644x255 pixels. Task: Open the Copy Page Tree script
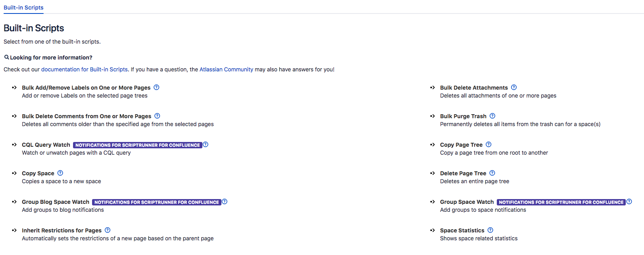click(461, 145)
